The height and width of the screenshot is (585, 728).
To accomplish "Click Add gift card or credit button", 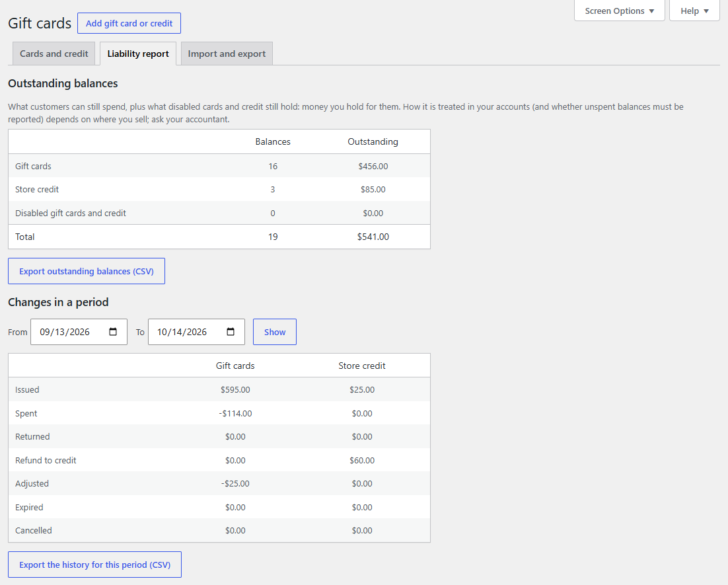I will (x=129, y=23).
